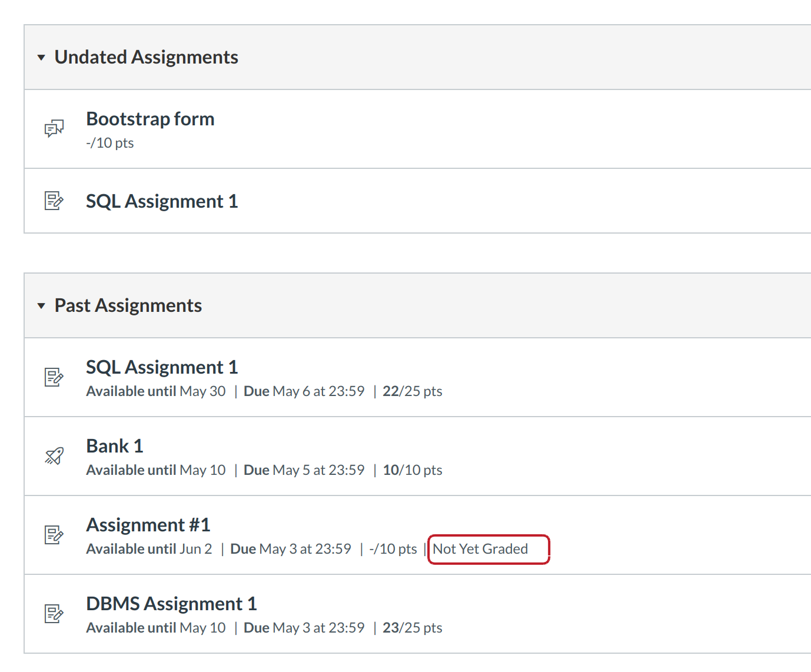Click the assignment icon for undated SQL Assignment 1
This screenshot has width=811, height=672.
click(54, 201)
